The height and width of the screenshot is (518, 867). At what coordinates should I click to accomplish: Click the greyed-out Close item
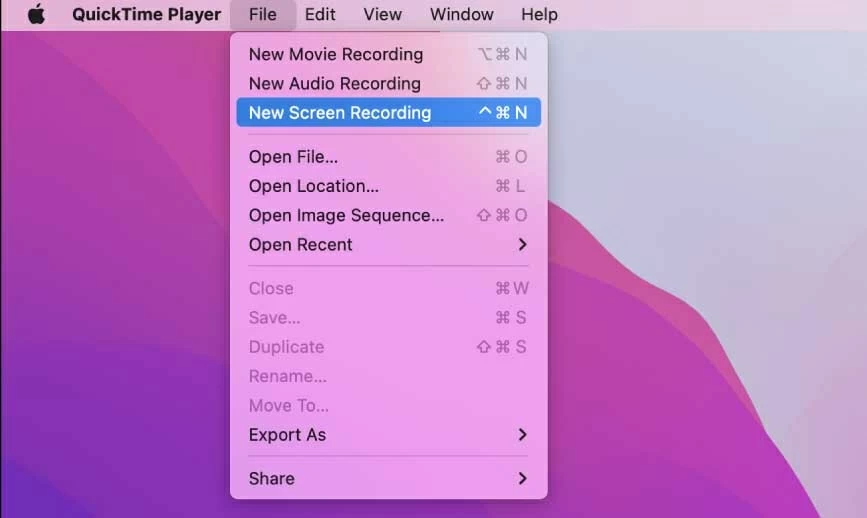pos(389,289)
